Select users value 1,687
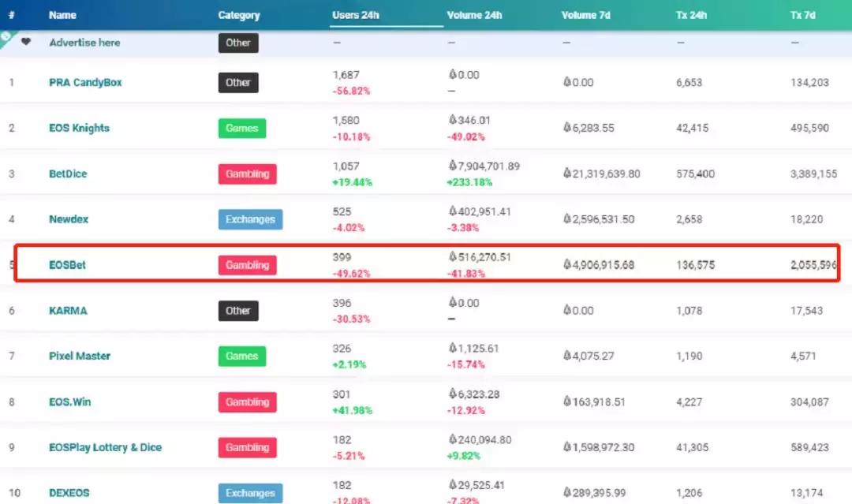The width and height of the screenshot is (852, 504). 346,75
